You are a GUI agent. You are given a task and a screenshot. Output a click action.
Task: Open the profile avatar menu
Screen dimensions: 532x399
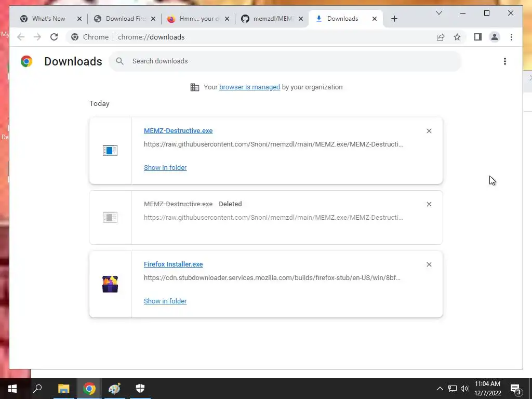495,37
